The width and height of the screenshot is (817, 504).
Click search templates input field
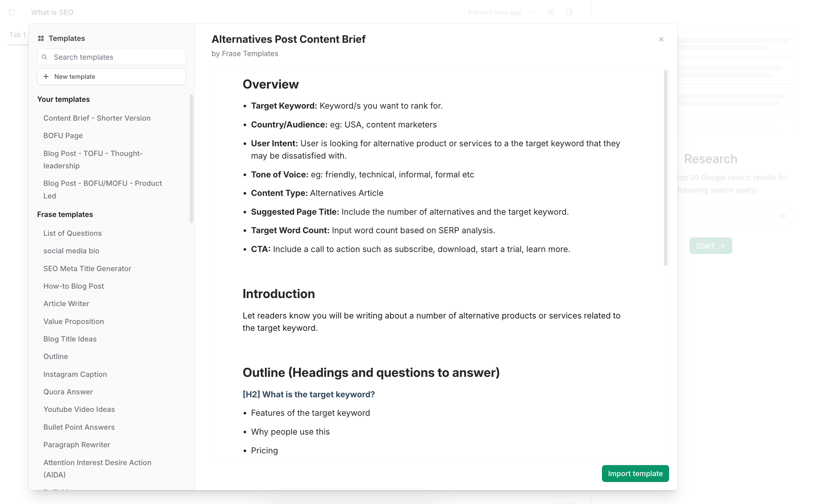pos(112,56)
